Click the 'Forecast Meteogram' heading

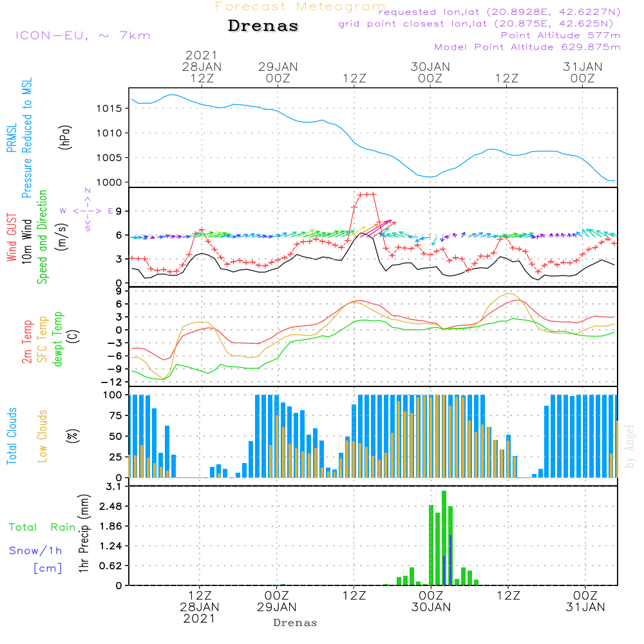pyautogui.click(x=300, y=6)
